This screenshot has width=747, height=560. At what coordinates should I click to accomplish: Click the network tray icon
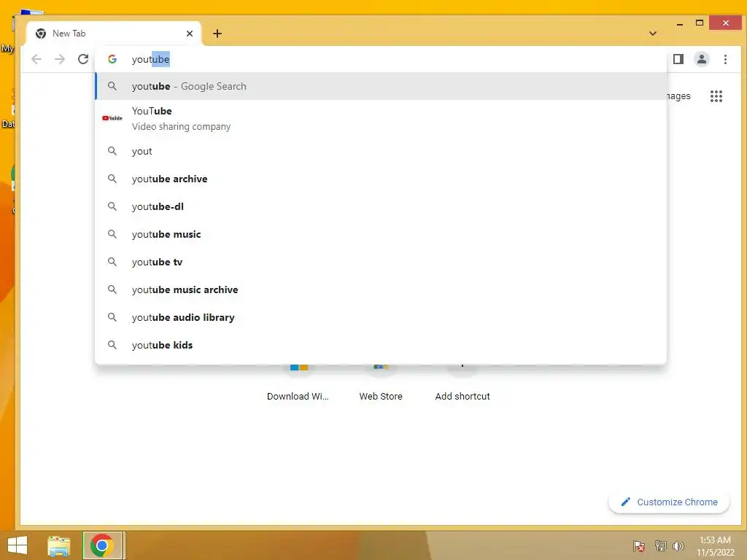click(x=660, y=545)
